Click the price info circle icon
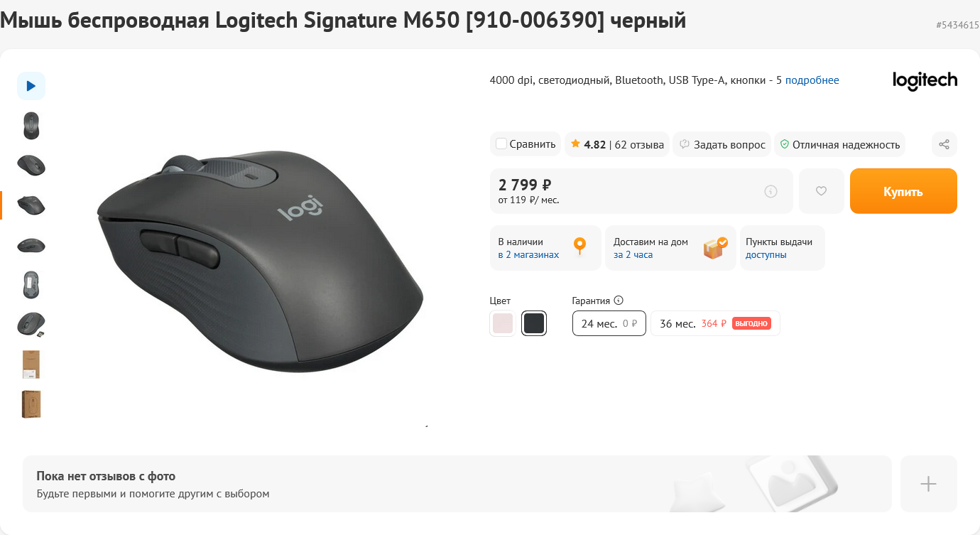The image size is (980, 535). pos(771,191)
